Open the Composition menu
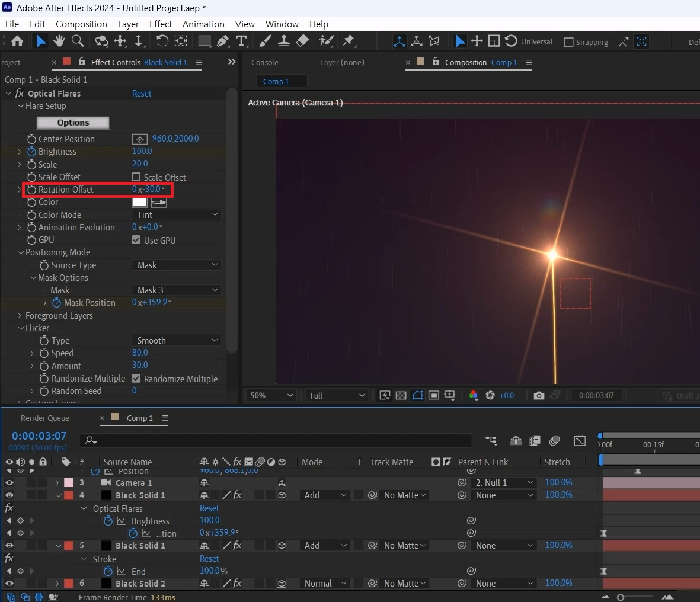This screenshot has width=700, height=602. [x=81, y=24]
